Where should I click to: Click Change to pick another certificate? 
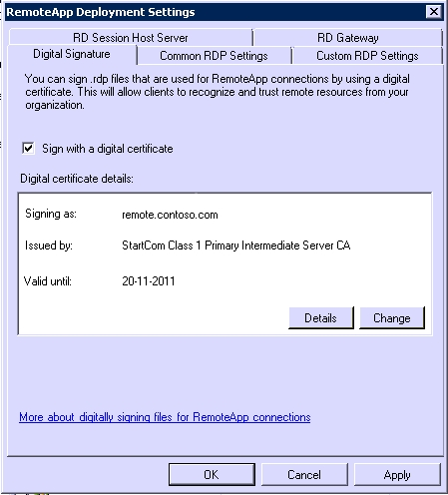tap(392, 318)
